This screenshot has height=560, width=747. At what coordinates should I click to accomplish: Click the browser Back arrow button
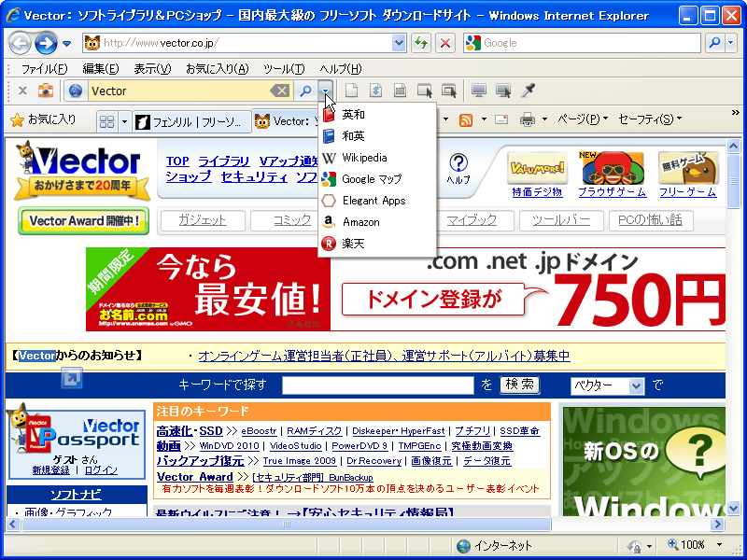point(20,43)
